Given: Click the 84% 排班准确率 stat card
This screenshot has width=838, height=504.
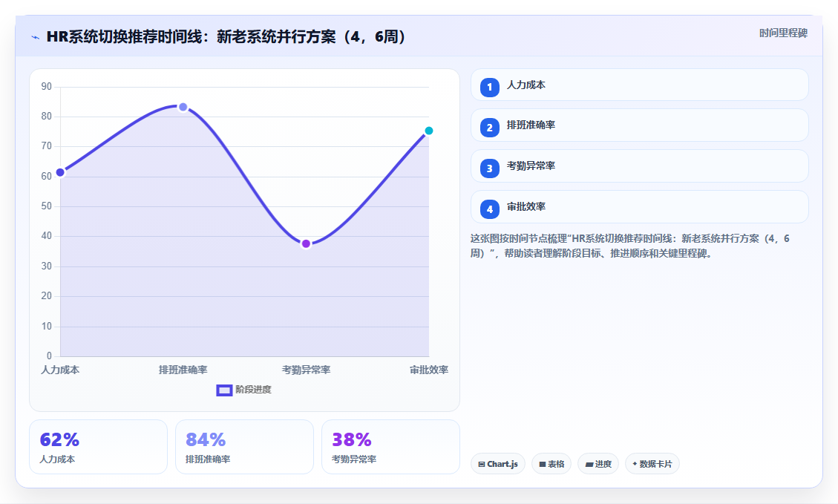Looking at the screenshot, I should 244,447.
